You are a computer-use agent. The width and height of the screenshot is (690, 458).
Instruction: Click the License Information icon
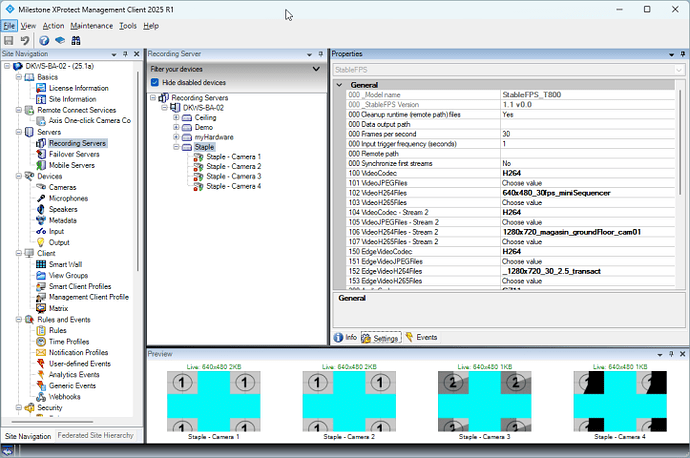coord(41,88)
